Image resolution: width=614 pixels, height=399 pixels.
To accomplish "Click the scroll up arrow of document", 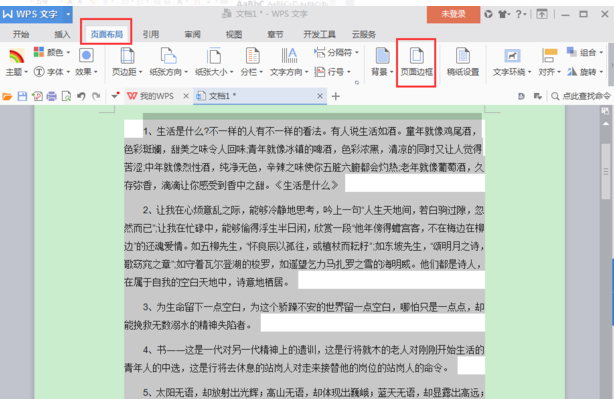I will 606,124.
